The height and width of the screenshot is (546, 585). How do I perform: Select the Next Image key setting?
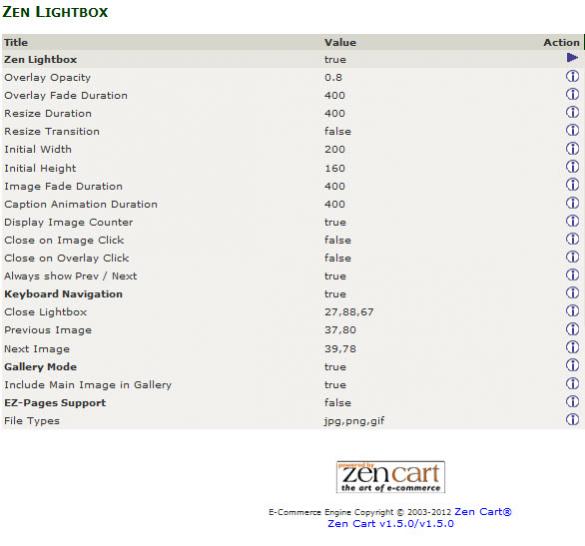tap(292, 349)
